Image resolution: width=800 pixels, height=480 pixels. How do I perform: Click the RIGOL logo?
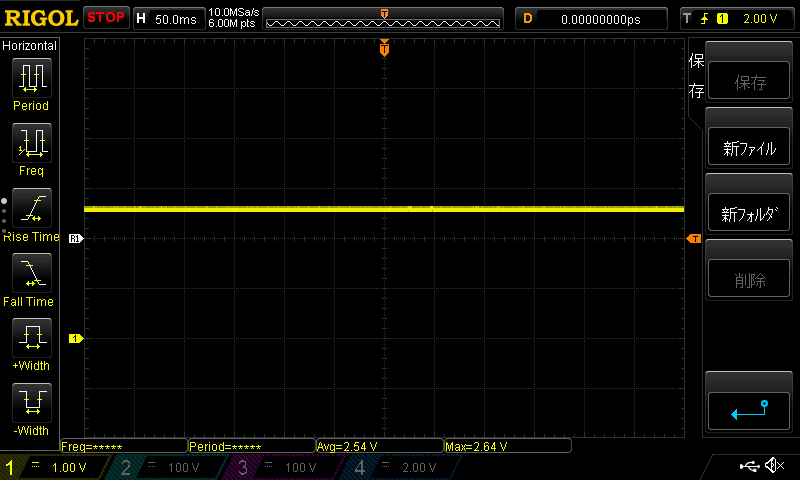(41, 18)
